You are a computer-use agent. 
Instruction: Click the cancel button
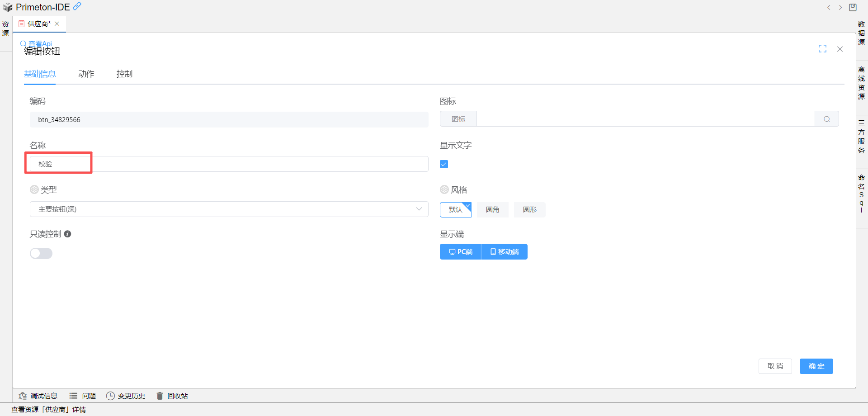(775, 366)
